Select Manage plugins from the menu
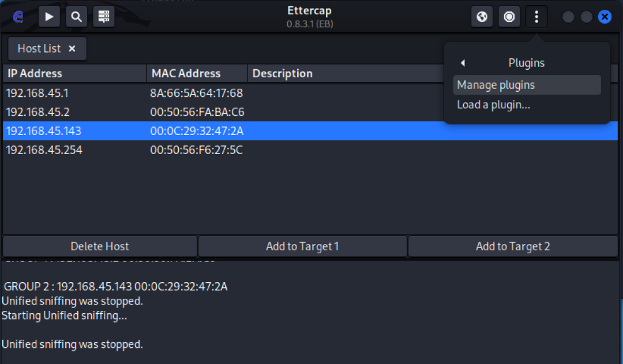Viewport: 623px width, 364px height. pyautogui.click(x=496, y=85)
